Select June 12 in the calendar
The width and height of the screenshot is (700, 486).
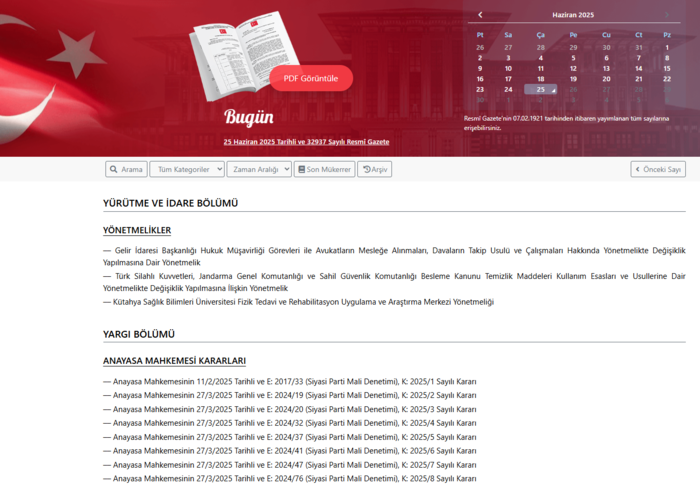pos(573,68)
